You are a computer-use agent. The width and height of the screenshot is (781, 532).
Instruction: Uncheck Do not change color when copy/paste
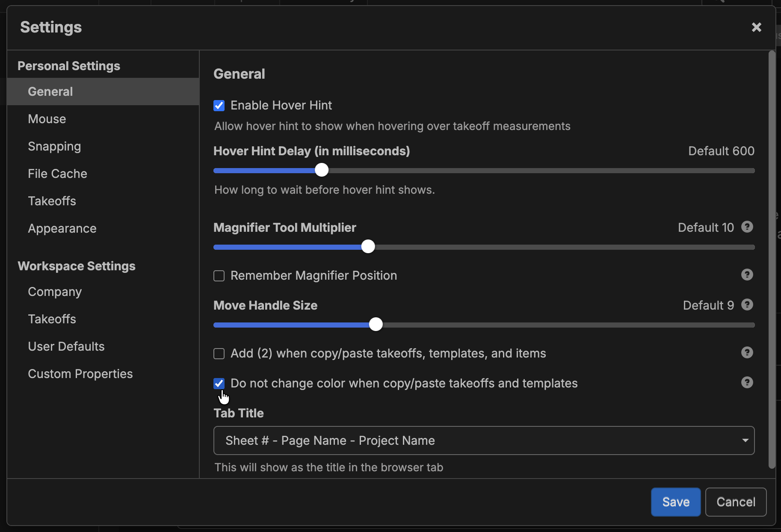tap(219, 384)
